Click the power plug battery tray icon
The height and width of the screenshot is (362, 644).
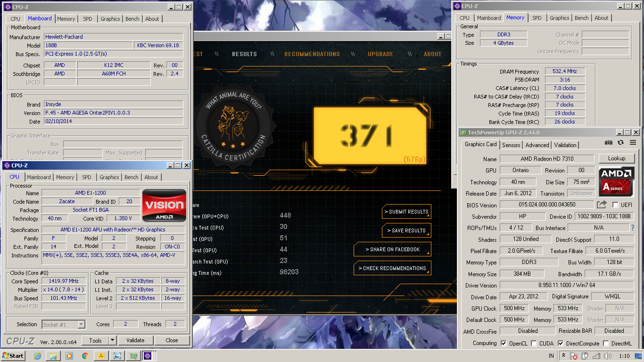[586, 356]
